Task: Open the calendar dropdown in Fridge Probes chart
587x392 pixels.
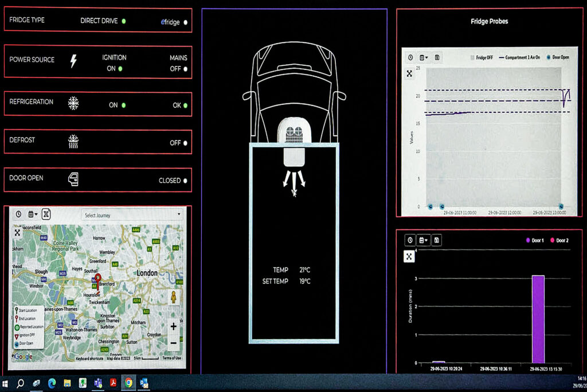Action: point(423,57)
